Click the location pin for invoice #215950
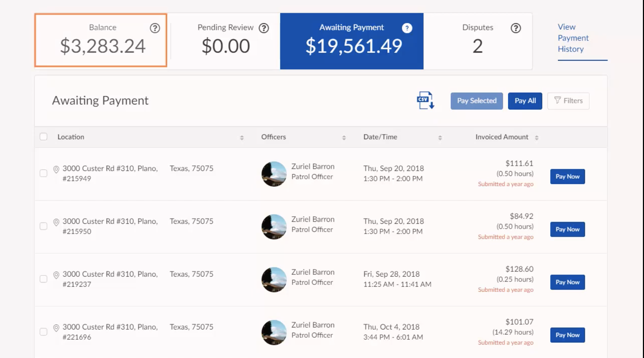This screenshot has height=358, width=644. [56, 222]
